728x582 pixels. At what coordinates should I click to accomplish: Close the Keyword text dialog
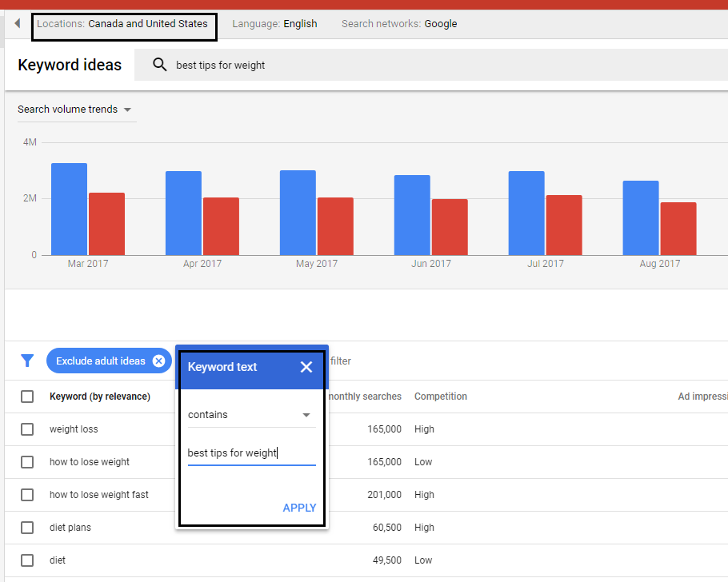(306, 367)
